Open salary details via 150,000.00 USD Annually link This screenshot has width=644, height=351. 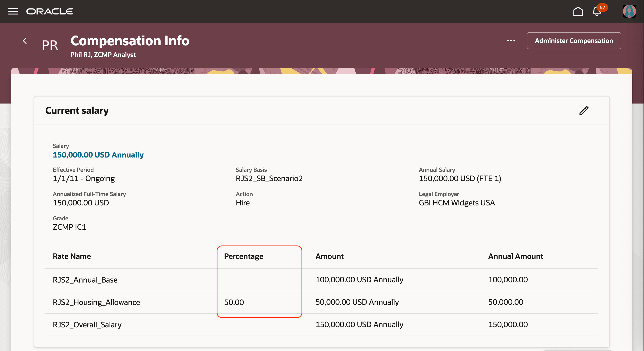click(98, 155)
